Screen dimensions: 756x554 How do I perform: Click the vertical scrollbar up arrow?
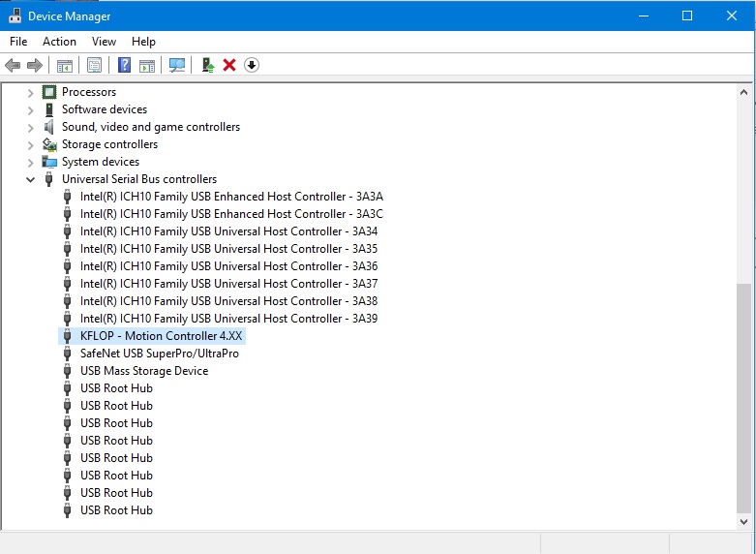tap(743, 93)
